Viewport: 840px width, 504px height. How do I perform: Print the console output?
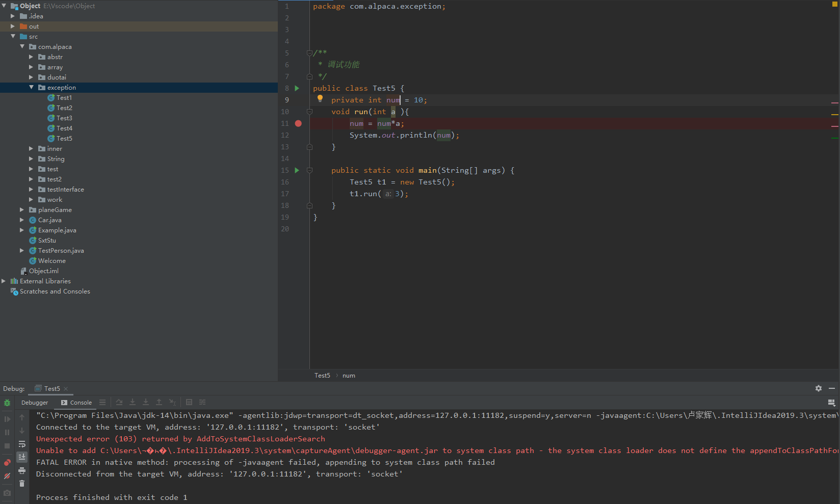[22, 470]
